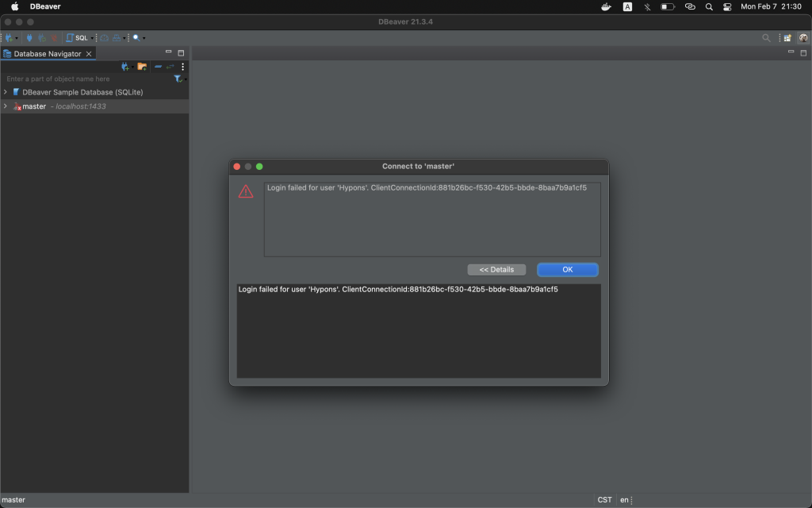Image resolution: width=812 pixels, height=508 pixels.
Task: Click the Docker whale menu bar icon
Action: [x=606, y=6]
